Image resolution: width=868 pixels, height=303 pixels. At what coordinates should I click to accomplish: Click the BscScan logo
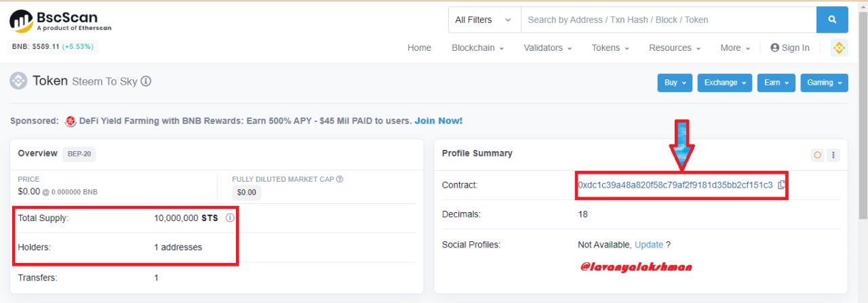pyautogui.click(x=60, y=20)
